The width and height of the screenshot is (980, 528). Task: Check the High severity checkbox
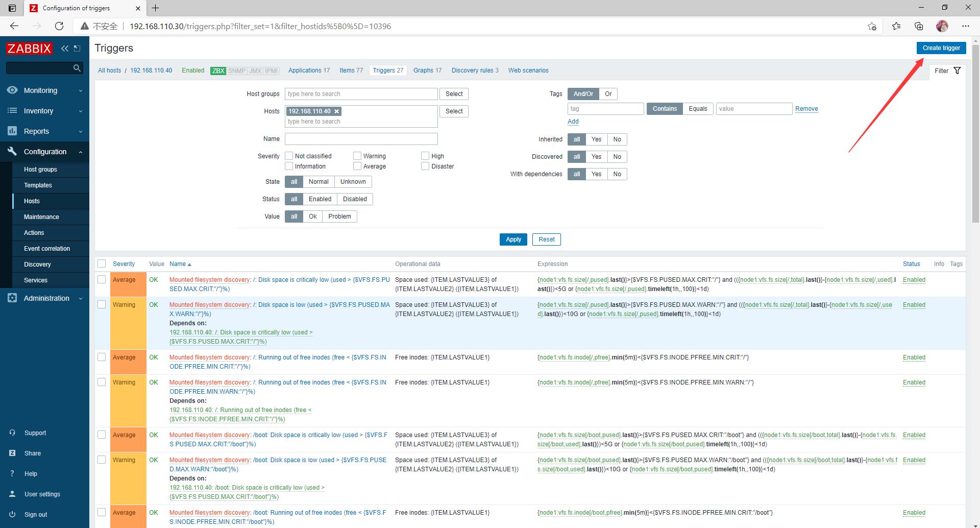[425, 156]
